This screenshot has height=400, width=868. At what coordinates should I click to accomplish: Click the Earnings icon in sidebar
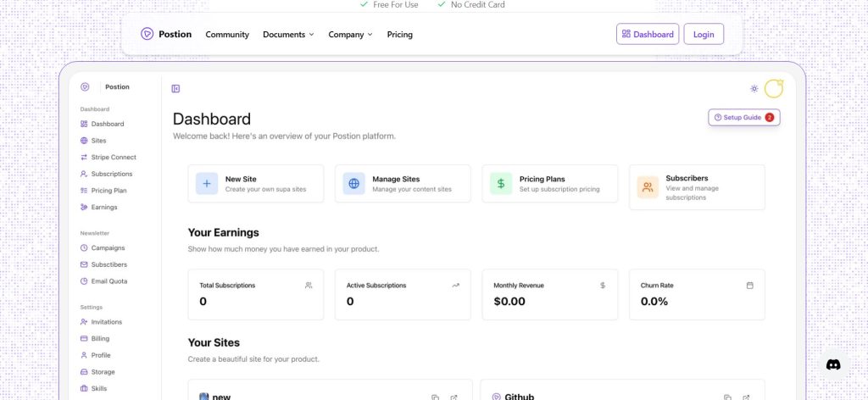tap(84, 207)
